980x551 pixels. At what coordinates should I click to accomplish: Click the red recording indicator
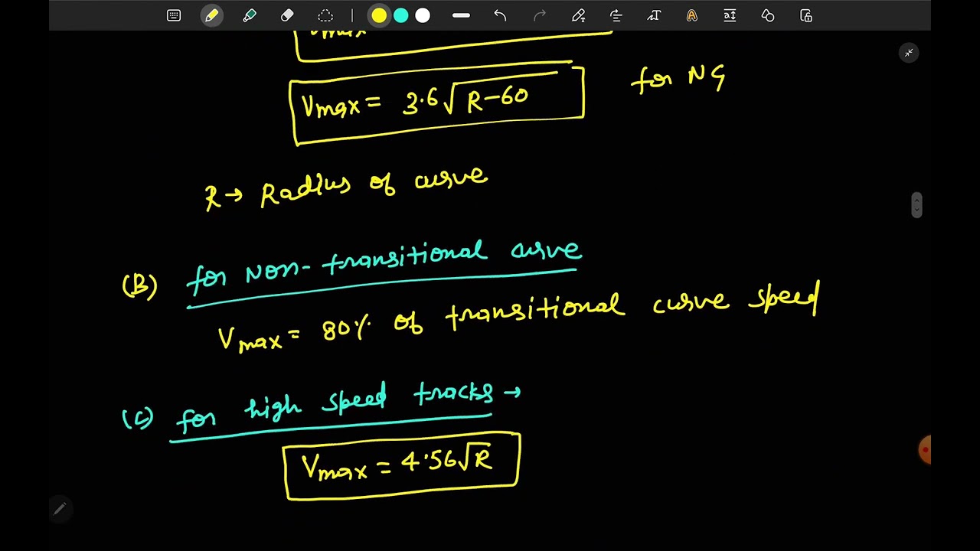925,450
